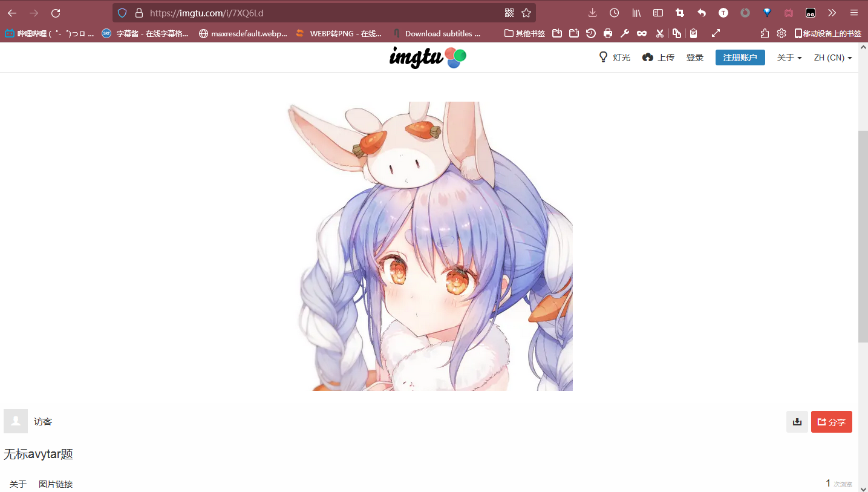
Task: Click the undo closed tab arrow
Action: (702, 13)
